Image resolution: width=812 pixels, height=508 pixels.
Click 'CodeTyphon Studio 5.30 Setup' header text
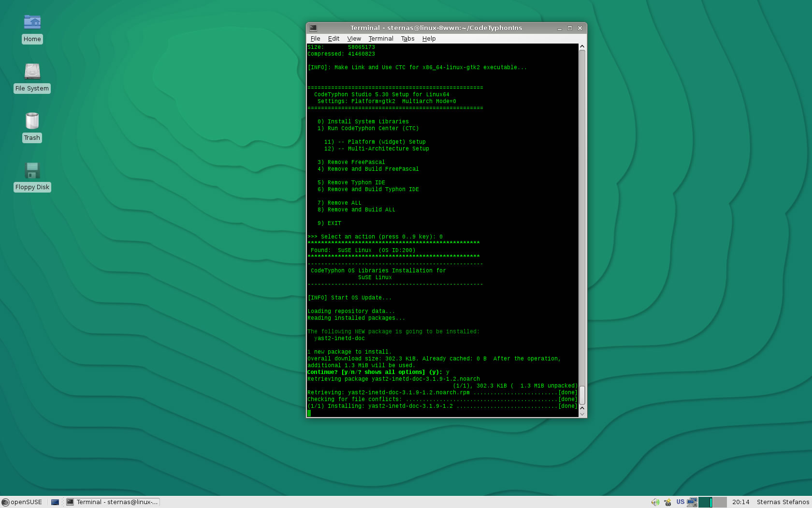click(x=381, y=95)
